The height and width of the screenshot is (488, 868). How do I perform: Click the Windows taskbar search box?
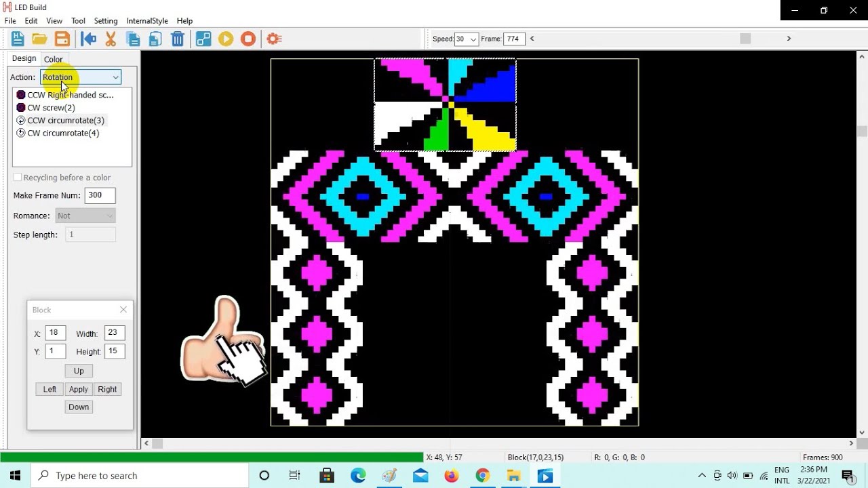[139, 476]
